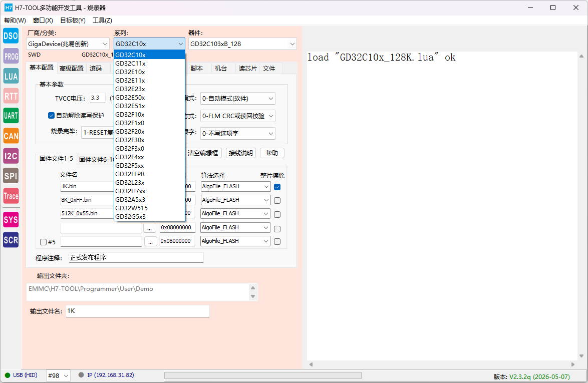
Task: Open the SCR screen tool icon
Action: [x=11, y=240]
